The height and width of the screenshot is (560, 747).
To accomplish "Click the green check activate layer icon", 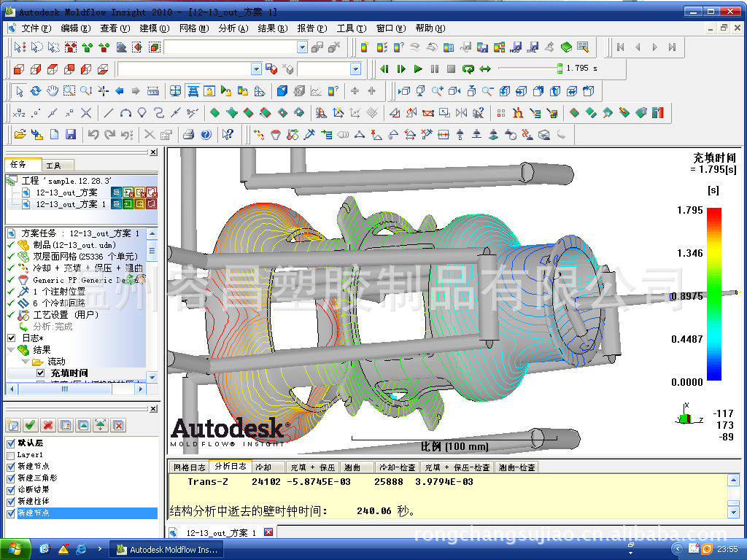I will (x=31, y=425).
